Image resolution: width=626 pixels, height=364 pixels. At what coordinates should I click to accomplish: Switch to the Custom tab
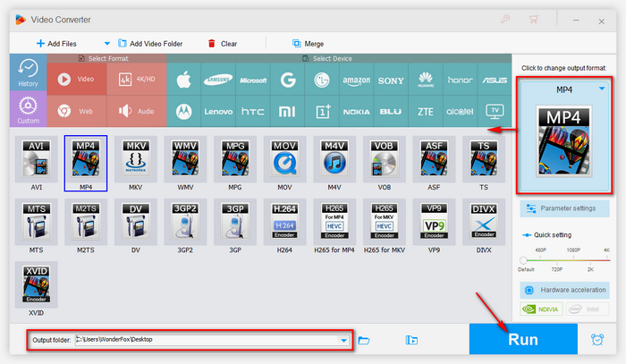tap(28, 109)
